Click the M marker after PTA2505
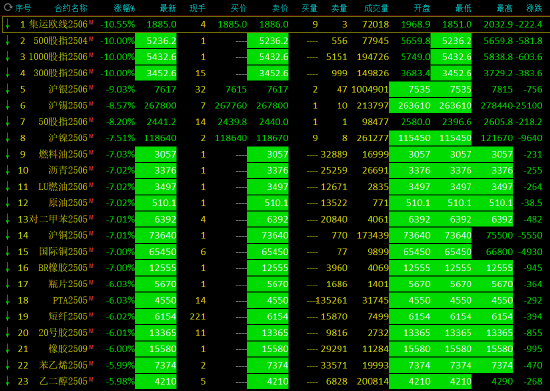 (91, 298)
